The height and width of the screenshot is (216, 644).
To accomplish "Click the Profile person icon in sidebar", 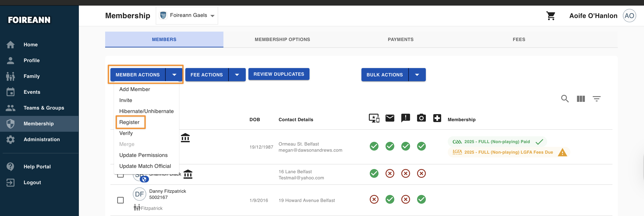I will (11, 60).
